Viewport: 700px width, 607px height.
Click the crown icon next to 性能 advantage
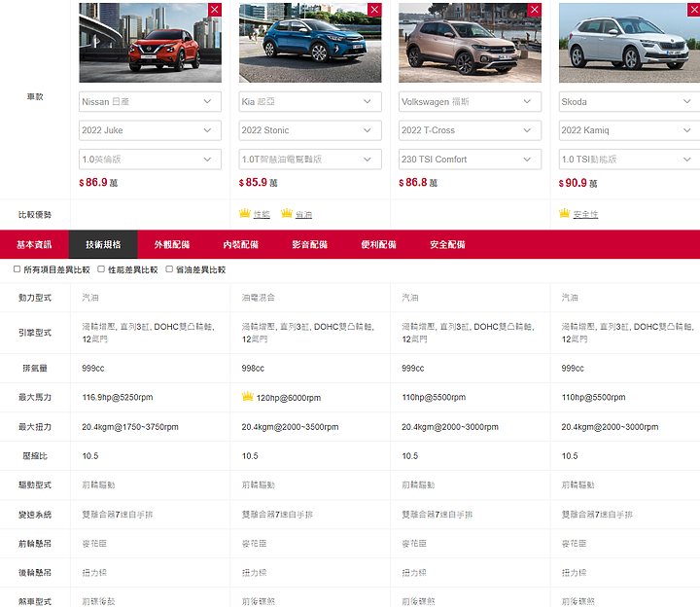245,213
